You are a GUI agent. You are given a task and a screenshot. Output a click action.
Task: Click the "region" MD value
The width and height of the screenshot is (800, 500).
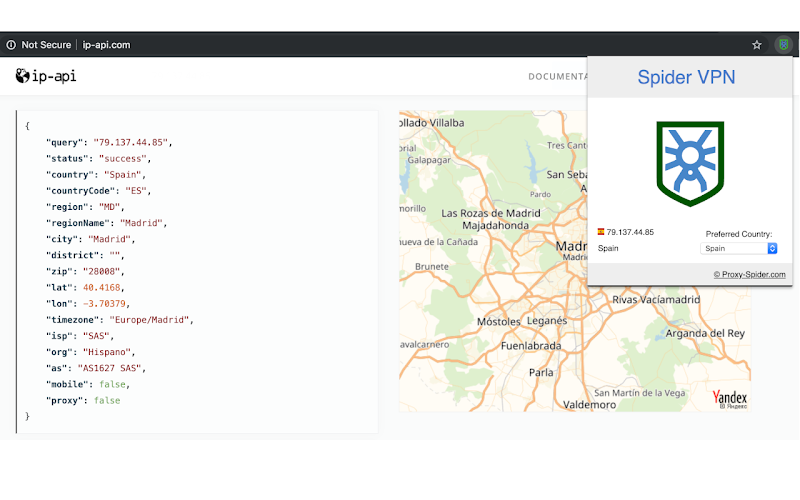[109, 207]
